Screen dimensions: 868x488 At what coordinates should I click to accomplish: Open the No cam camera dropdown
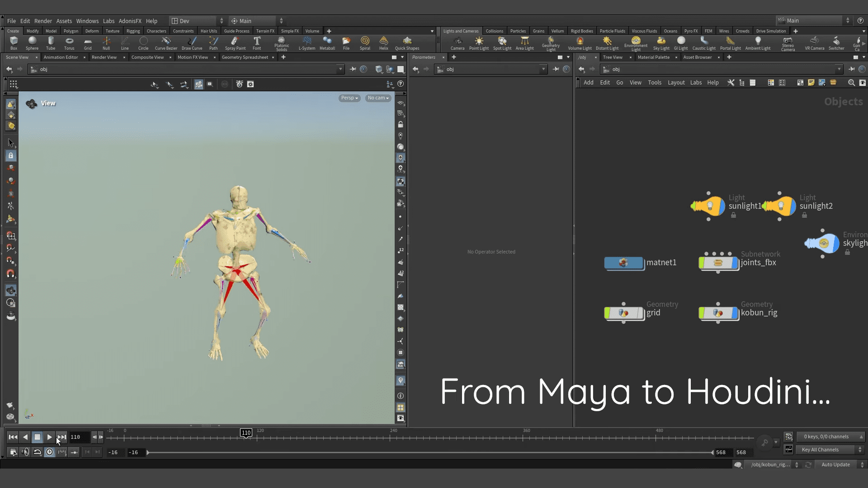pyautogui.click(x=378, y=98)
